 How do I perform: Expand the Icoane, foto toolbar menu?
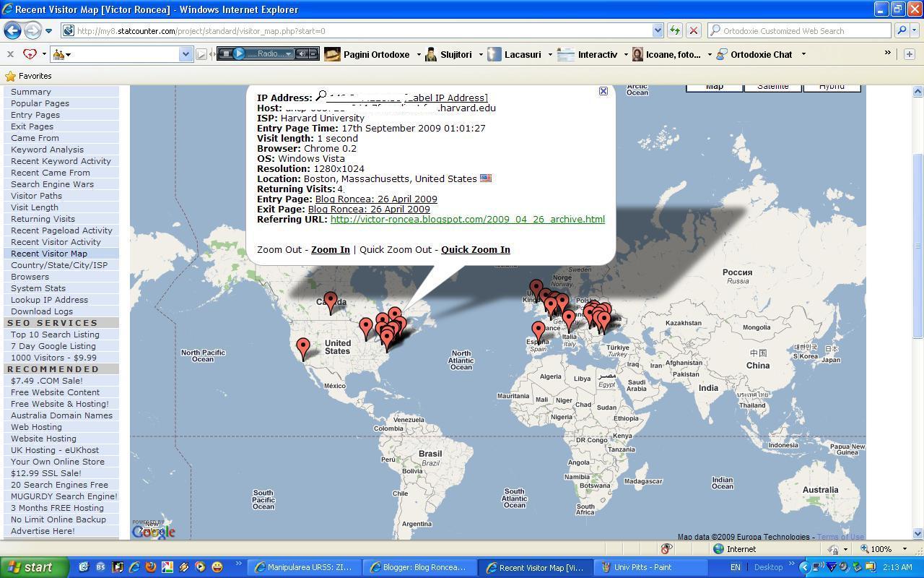click(x=710, y=54)
